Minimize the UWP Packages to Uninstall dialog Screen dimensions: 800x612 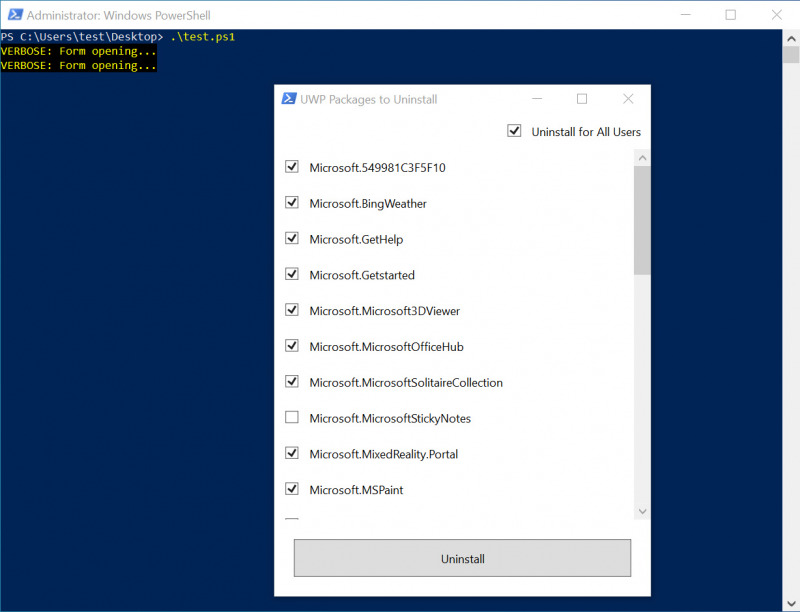537,98
